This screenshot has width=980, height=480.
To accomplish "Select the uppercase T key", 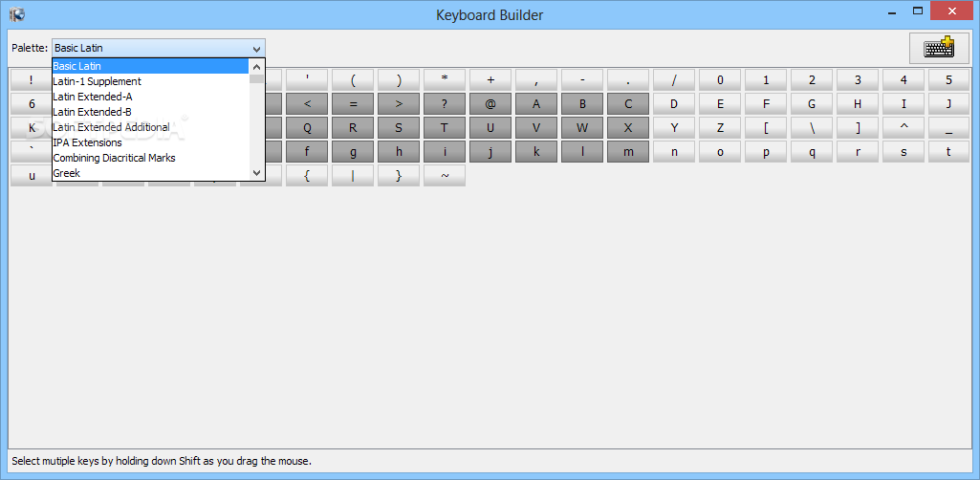I will [445, 127].
